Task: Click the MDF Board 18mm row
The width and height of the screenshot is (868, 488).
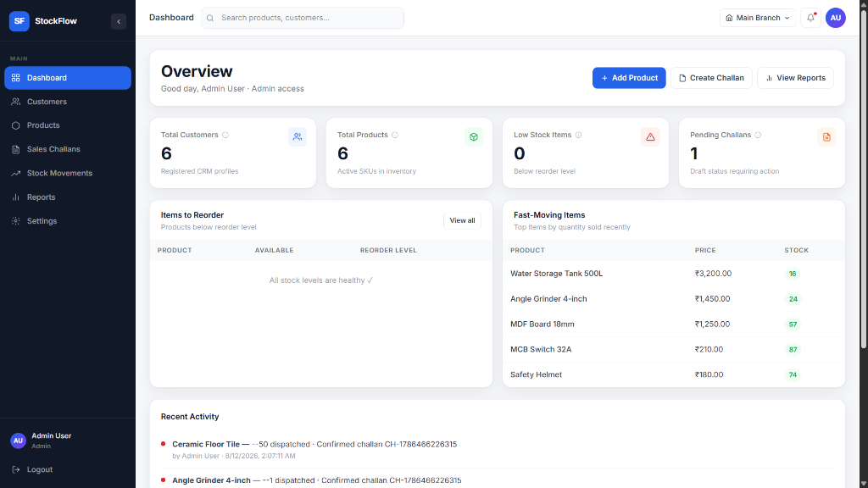Action: 673,324
